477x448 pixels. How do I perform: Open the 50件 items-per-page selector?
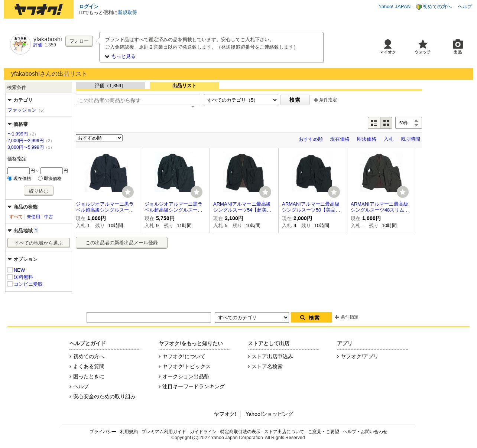point(409,123)
